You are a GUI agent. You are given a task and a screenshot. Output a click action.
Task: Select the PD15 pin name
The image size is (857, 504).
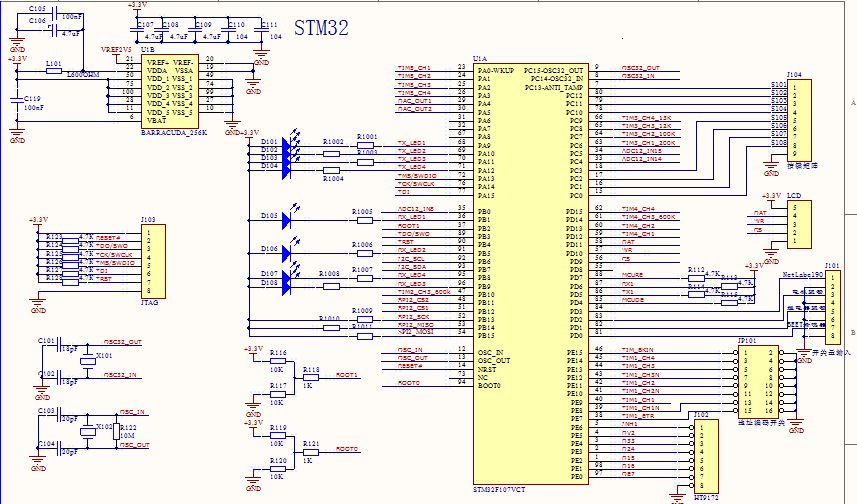pyautogui.click(x=574, y=212)
